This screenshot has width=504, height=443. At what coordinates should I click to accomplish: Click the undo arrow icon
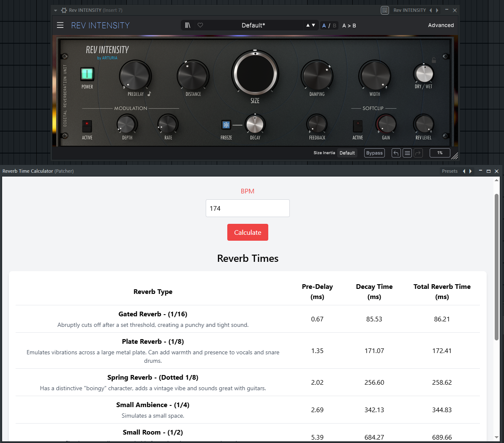(x=396, y=153)
